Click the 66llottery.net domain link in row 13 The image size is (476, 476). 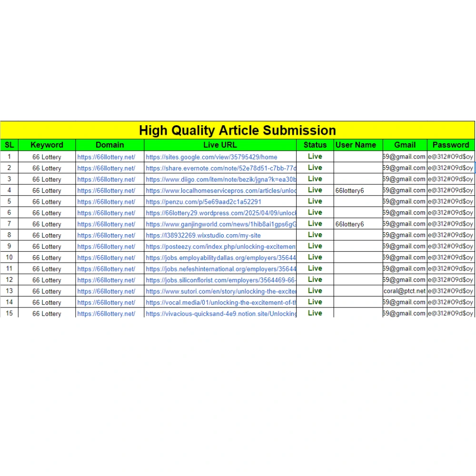[106, 291]
